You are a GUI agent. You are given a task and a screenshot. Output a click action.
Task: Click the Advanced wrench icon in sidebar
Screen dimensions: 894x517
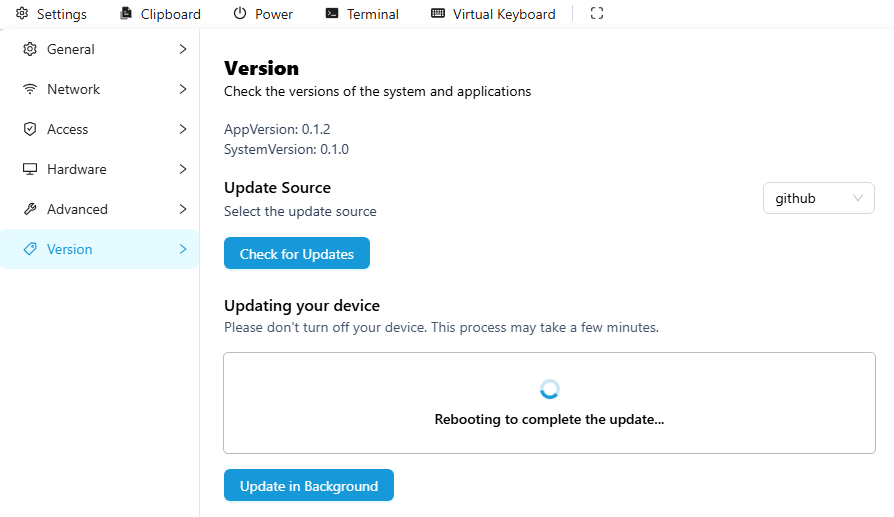click(29, 209)
